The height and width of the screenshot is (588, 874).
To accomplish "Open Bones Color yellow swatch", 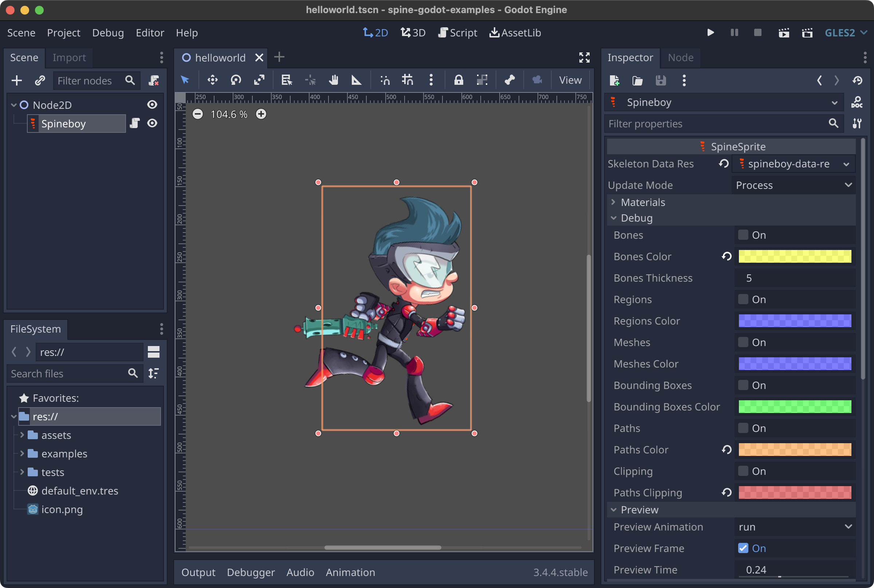I will point(795,257).
